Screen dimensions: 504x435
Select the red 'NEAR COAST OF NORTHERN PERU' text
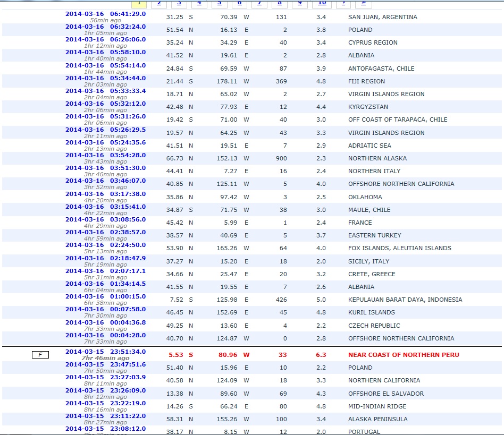[x=404, y=355]
